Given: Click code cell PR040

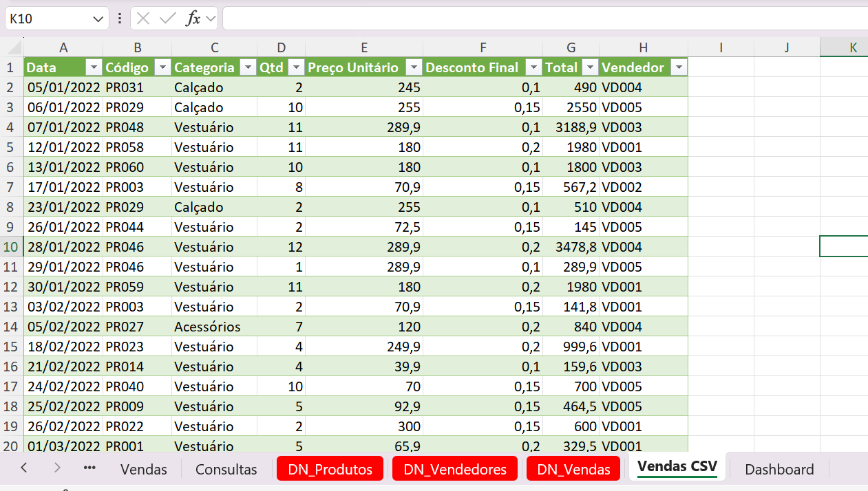Looking at the screenshot, I should pyautogui.click(x=138, y=386).
